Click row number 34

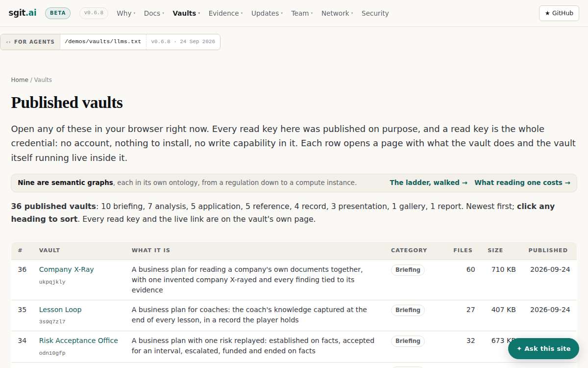(22, 341)
